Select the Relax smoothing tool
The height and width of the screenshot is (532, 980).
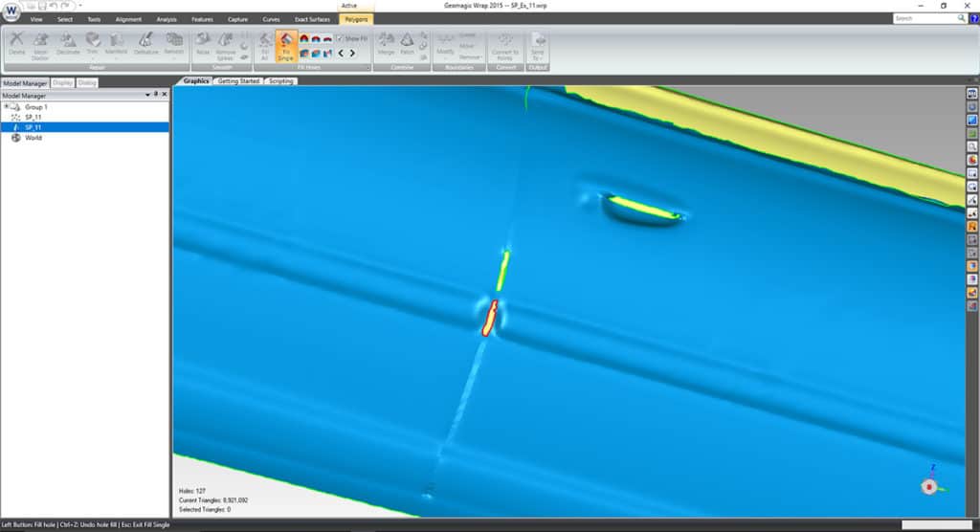[203, 44]
